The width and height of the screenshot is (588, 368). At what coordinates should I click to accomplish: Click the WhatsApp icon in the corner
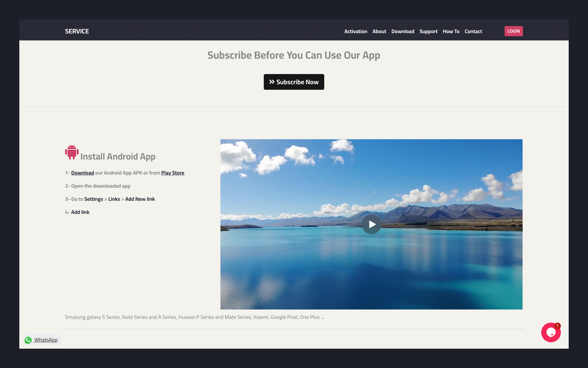coord(28,340)
